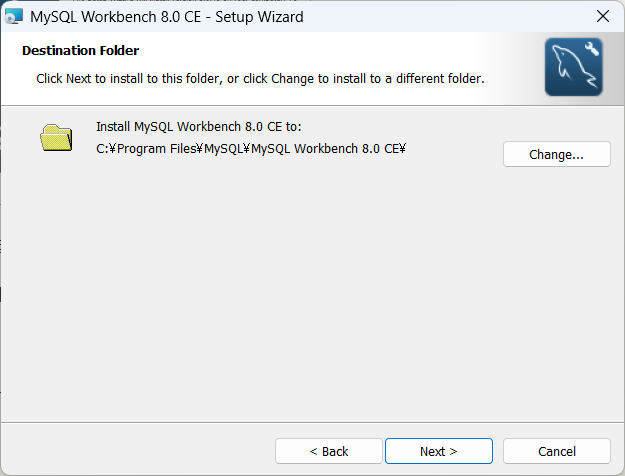The height and width of the screenshot is (476, 625).
Task: Click the Destination Folder heading
Action: coord(80,50)
